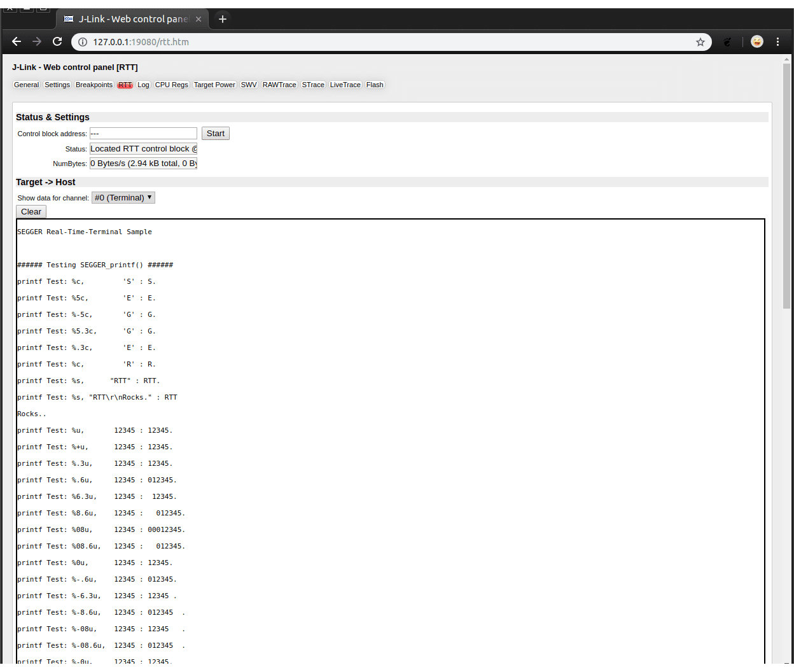Open the browser extension icon
The image size is (794, 672).
[728, 42]
